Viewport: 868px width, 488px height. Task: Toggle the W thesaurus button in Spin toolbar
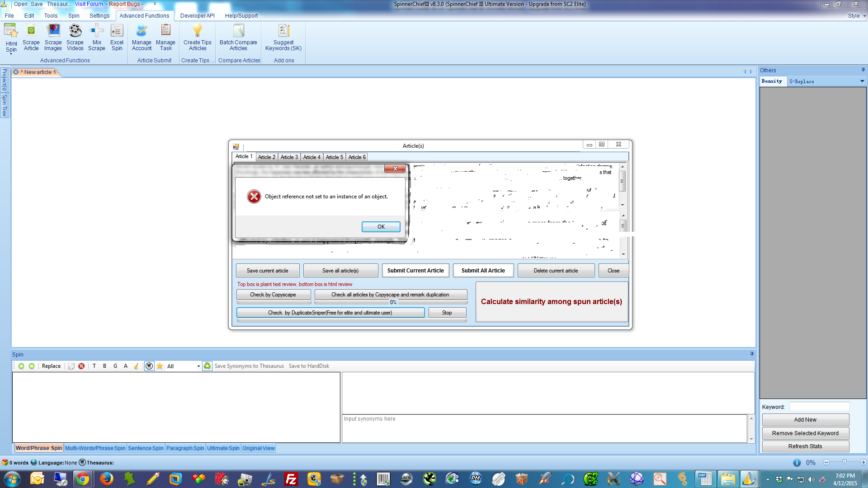tap(149, 366)
